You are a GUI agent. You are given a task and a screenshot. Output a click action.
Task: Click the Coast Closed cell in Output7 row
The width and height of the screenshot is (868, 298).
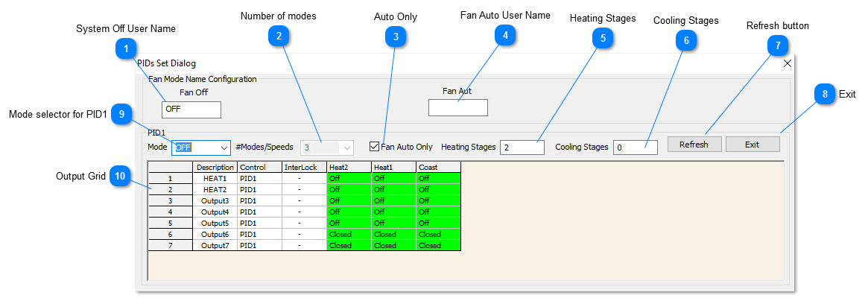(x=438, y=245)
